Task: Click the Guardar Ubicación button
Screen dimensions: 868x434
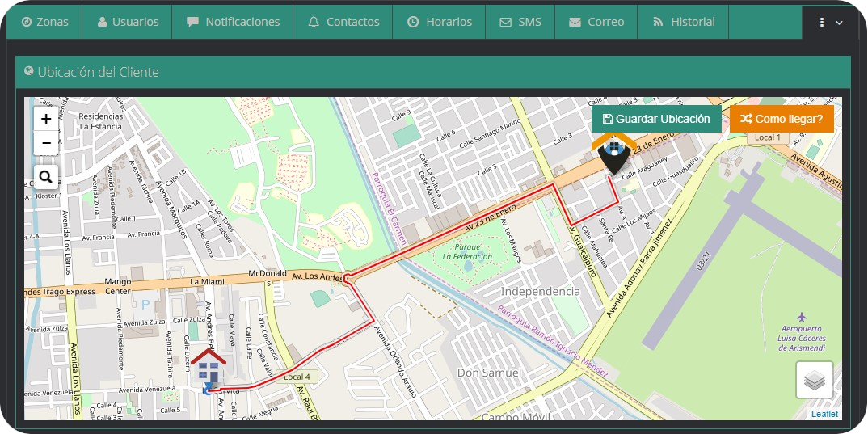Action: 656,119
